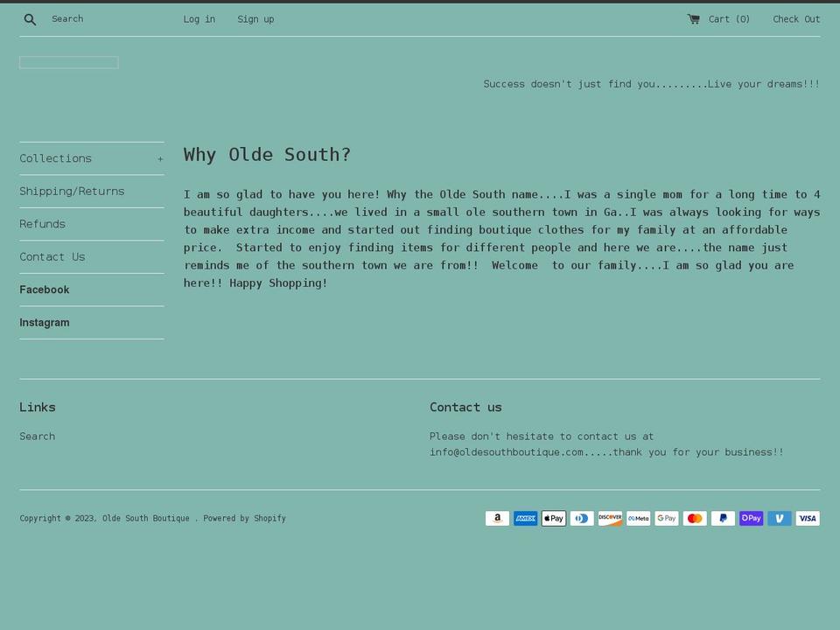Click the info@oldesouthboutique.com contact text

click(507, 452)
